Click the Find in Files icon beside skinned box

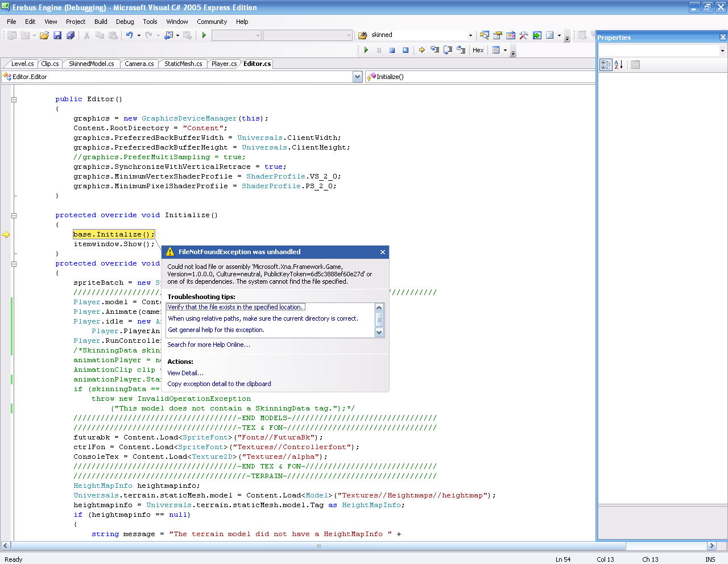pyautogui.click(x=363, y=35)
